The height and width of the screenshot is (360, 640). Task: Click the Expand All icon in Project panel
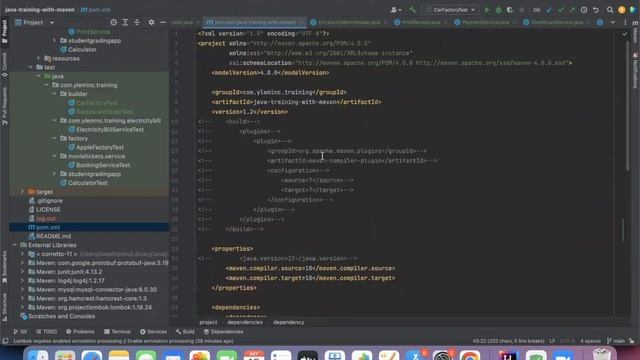[x=125, y=22]
